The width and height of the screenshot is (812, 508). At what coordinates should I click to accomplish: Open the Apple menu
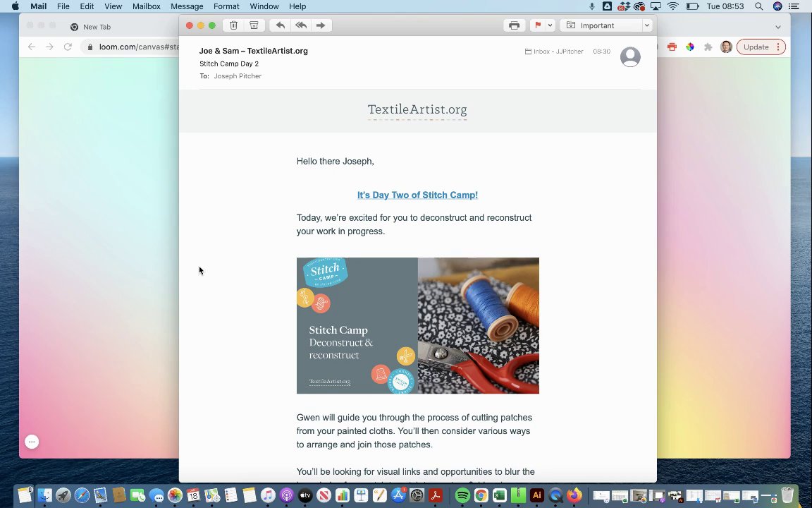point(16,6)
